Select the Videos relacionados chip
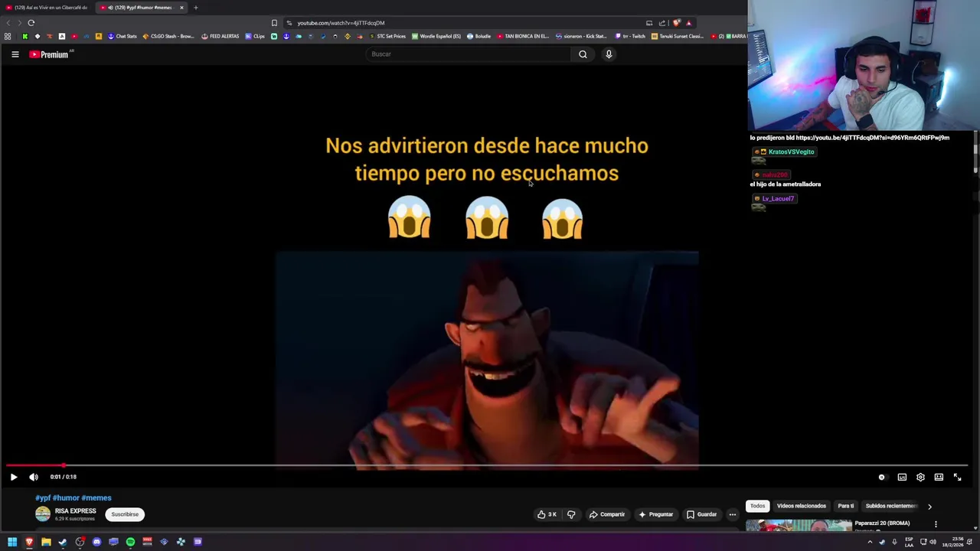The height and width of the screenshot is (551, 980). click(x=801, y=506)
